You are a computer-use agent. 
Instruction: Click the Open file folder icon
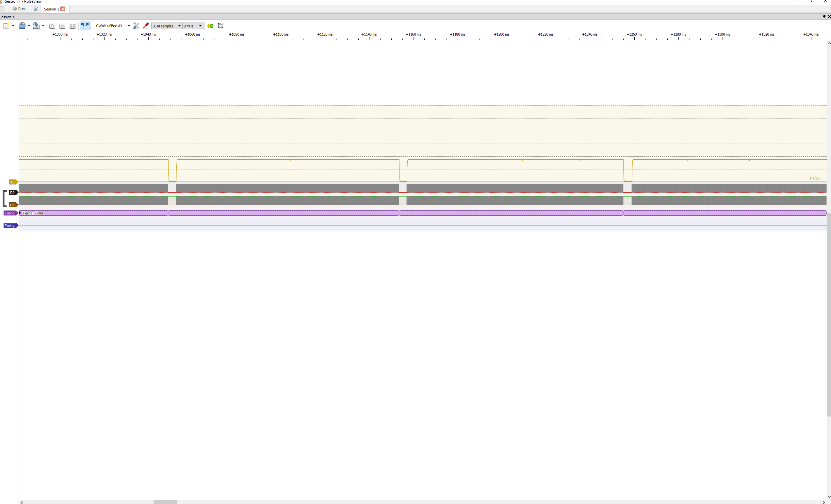[x=22, y=25]
